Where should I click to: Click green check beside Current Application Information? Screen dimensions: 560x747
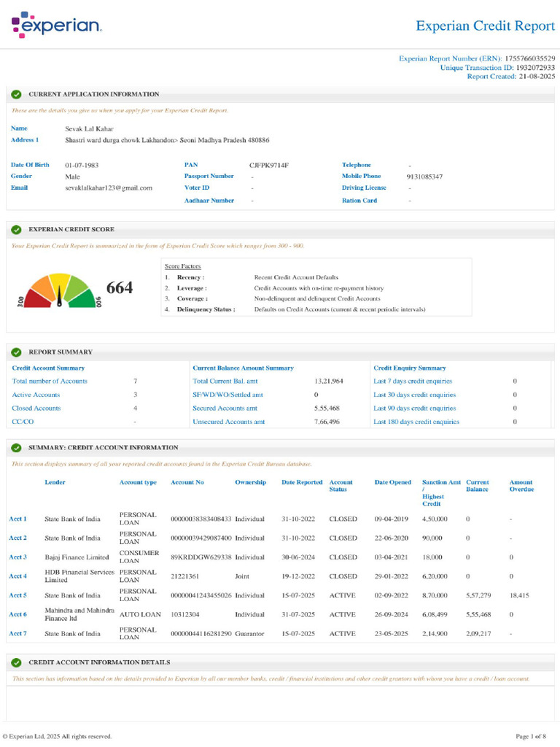[x=16, y=94]
